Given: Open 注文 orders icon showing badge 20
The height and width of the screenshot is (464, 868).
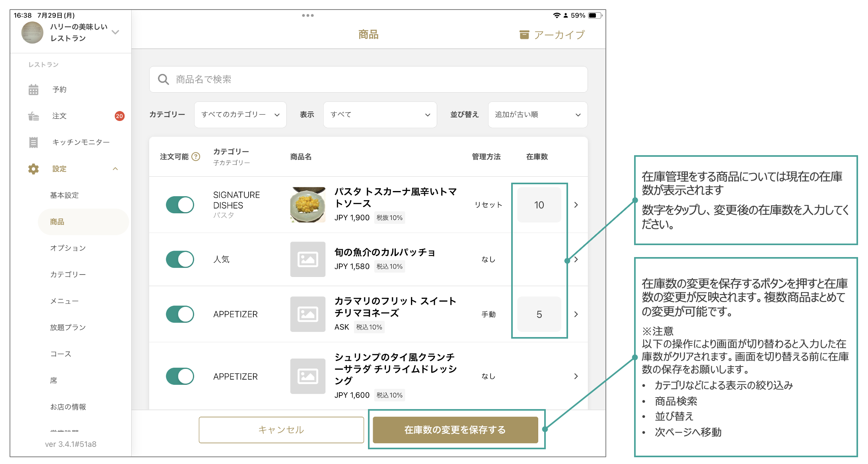Looking at the screenshot, I should pyautogui.click(x=34, y=116).
